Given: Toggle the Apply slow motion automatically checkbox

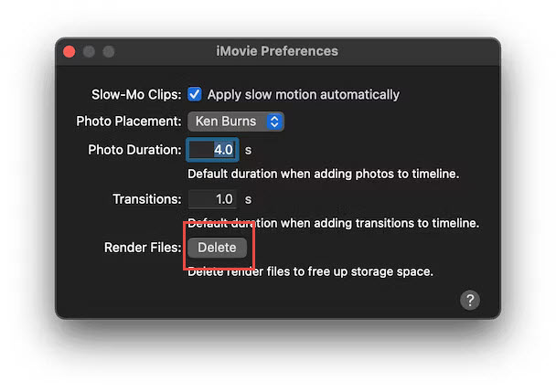Looking at the screenshot, I should (195, 94).
